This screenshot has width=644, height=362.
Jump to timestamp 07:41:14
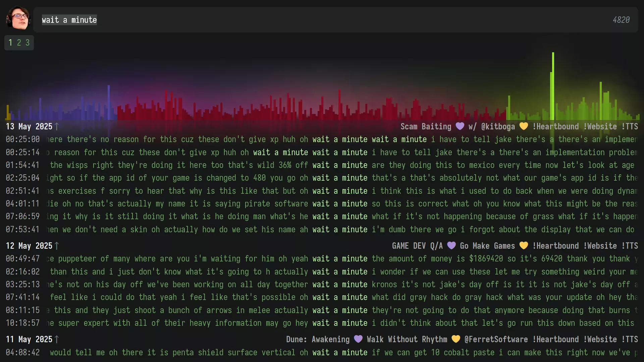click(22, 297)
